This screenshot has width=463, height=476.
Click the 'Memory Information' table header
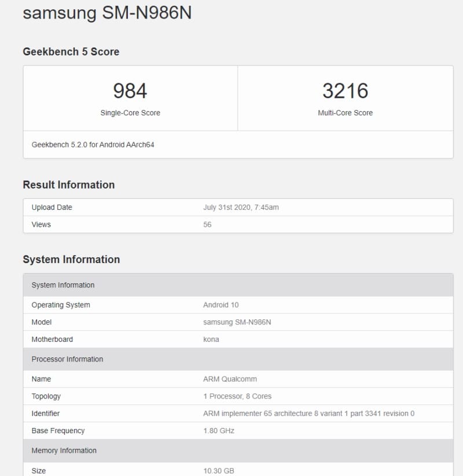[238, 451]
